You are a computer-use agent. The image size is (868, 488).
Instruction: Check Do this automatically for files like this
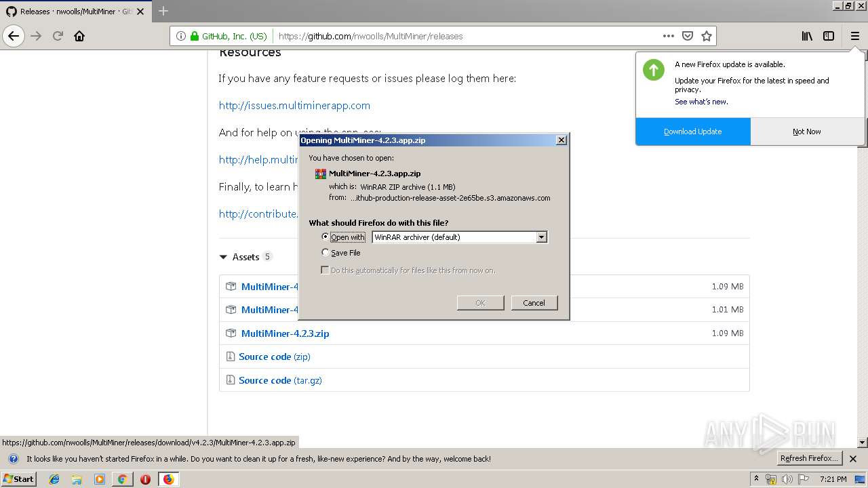point(325,270)
